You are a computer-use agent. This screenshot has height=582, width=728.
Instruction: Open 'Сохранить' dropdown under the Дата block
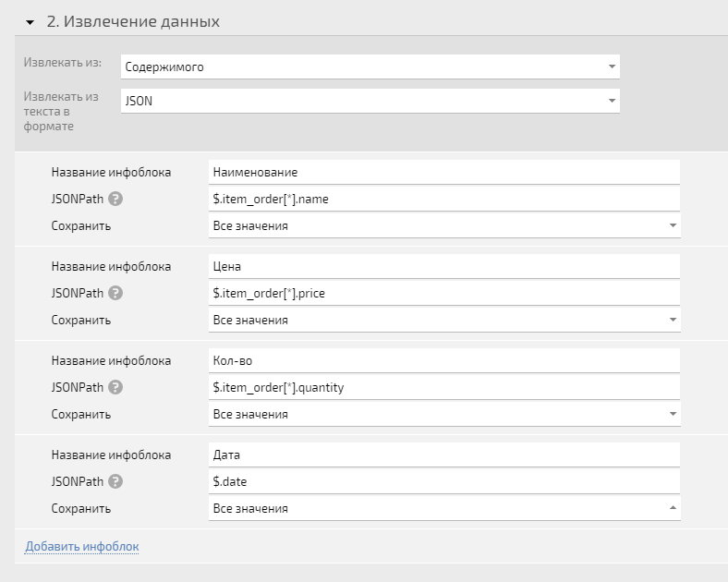444,509
